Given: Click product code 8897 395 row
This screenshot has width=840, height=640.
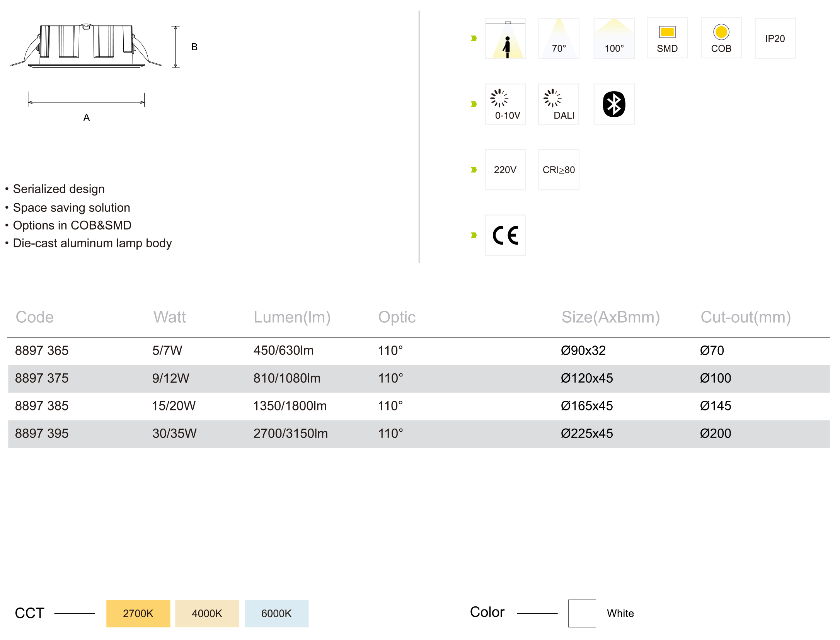Looking at the screenshot, I should [x=42, y=433].
